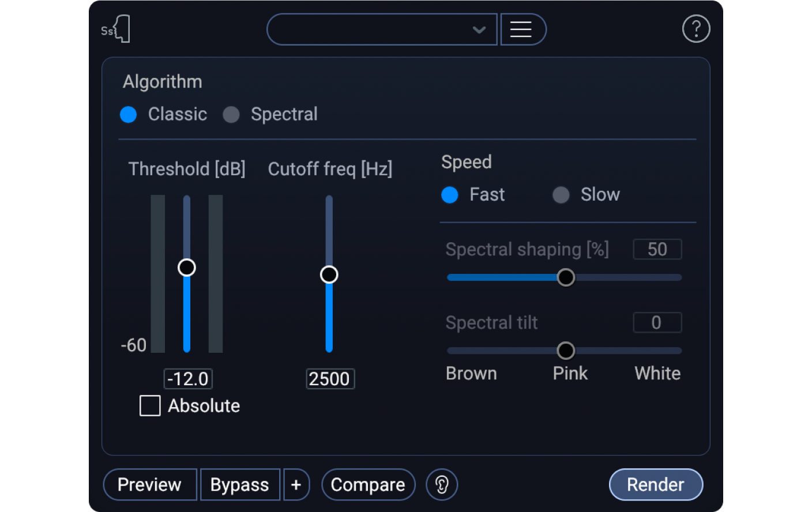Choose Slow speed option
Screen dimensions: 812x512
click(561, 195)
